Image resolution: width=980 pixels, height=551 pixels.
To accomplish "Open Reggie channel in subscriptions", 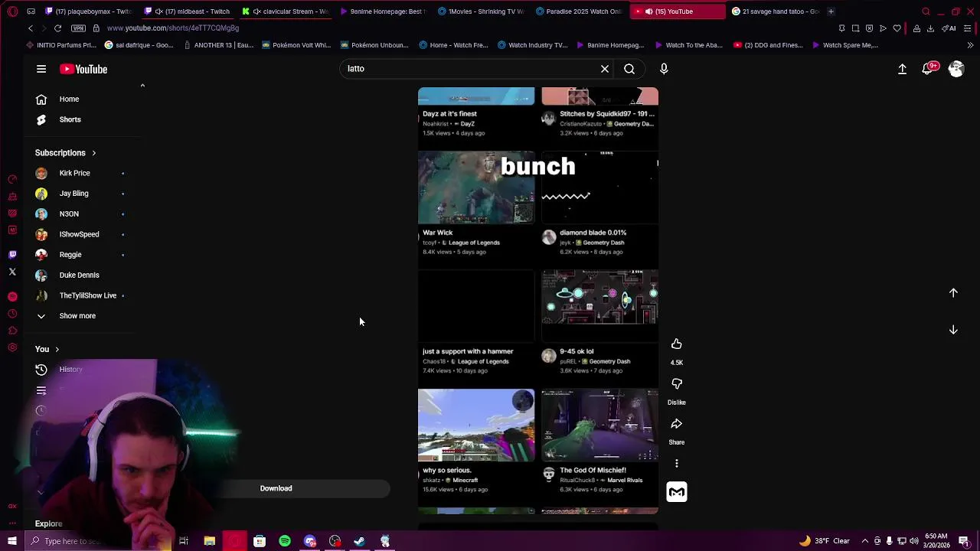I will [70, 255].
